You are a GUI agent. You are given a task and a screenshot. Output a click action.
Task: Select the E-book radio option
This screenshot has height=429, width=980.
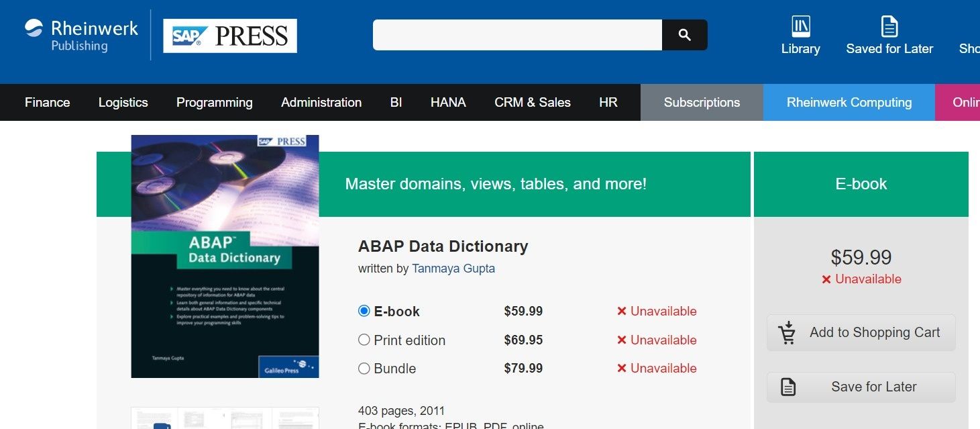click(x=364, y=311)
